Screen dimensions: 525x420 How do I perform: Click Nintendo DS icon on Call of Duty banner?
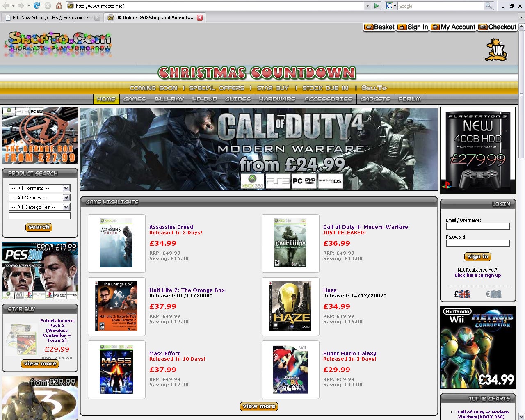point(330,181)
